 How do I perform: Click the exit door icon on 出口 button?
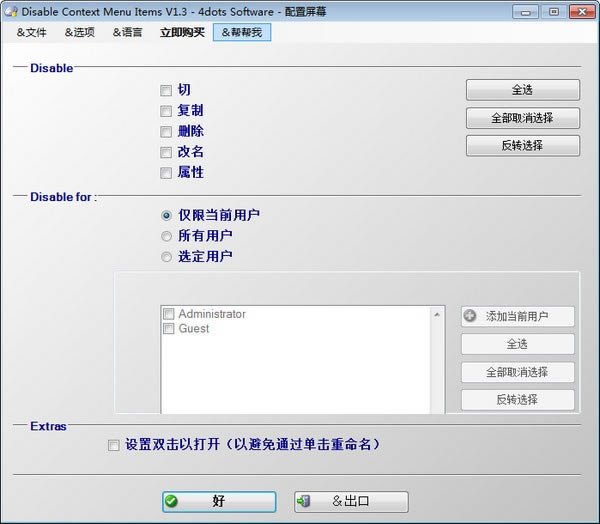point(303,501)
